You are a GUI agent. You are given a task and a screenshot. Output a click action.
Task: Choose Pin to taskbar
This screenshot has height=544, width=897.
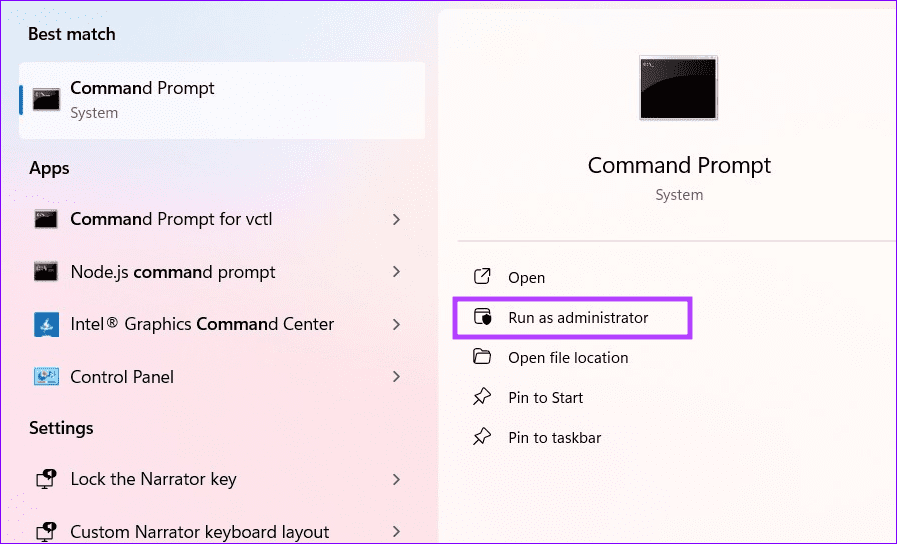[554, 438]
